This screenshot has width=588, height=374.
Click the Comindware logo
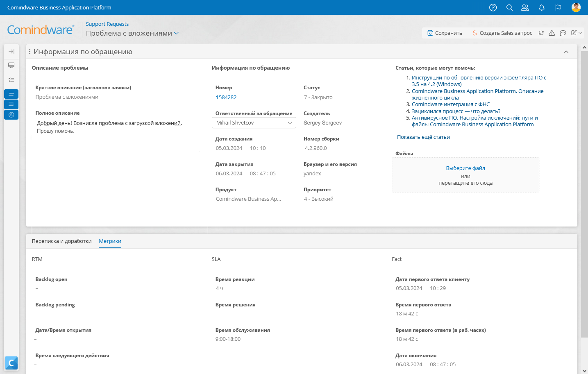[x=41, y=30]
